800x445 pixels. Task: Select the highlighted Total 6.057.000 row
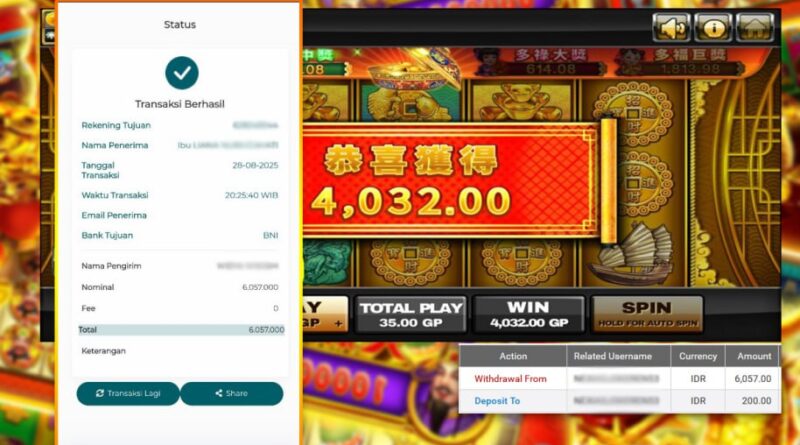click(x=181, y=330)
